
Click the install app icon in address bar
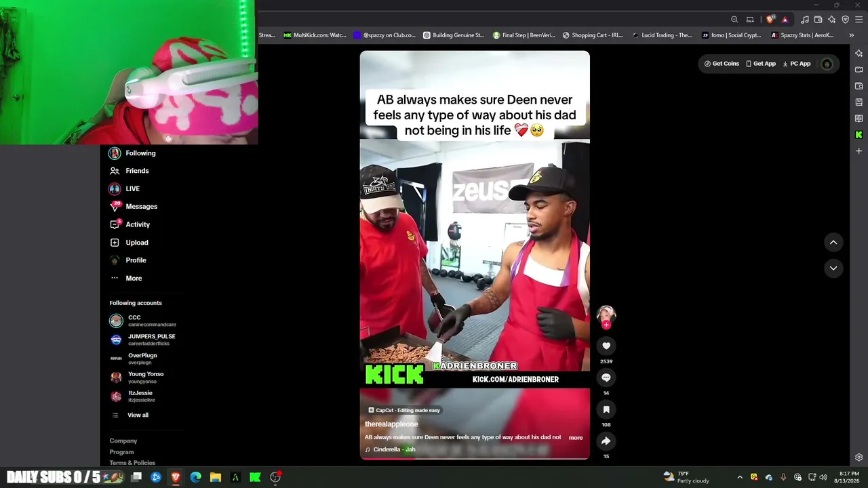pos(750,20)
